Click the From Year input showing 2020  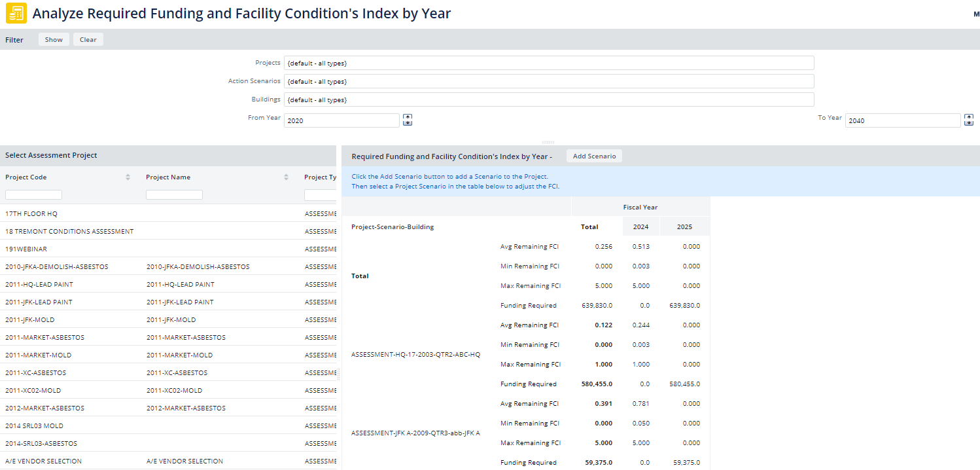click(x=341, y=120)
